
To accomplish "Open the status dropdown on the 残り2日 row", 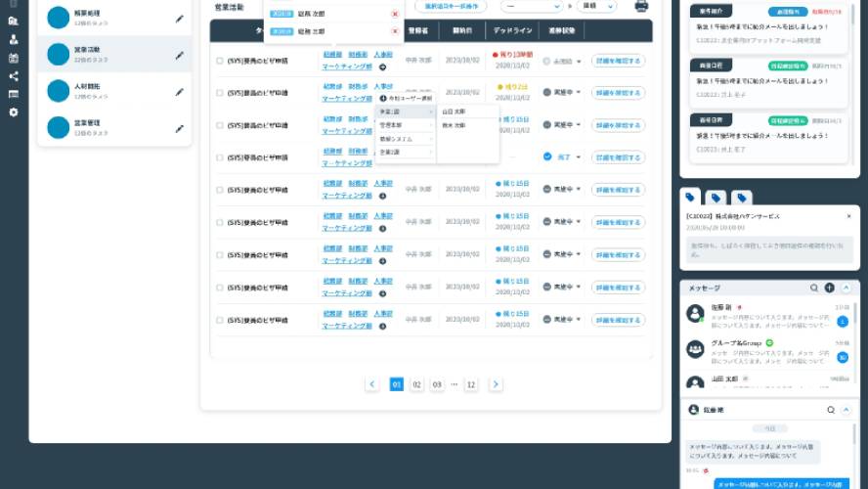I will point(562,93).
